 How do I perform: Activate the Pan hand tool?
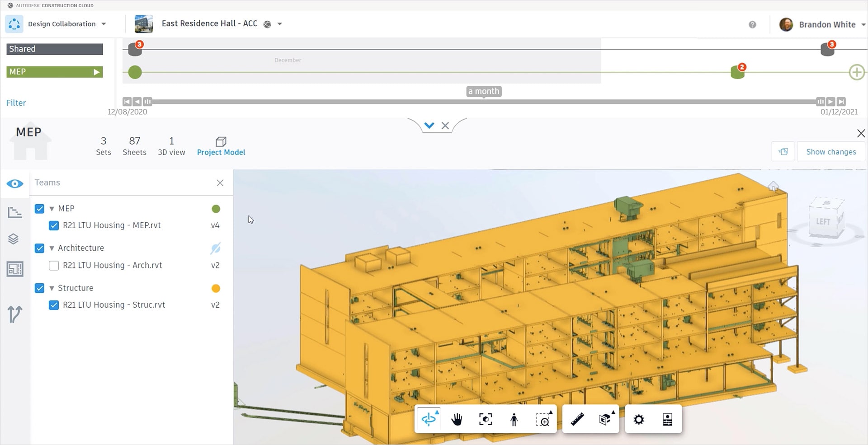(x=457, y=420)
